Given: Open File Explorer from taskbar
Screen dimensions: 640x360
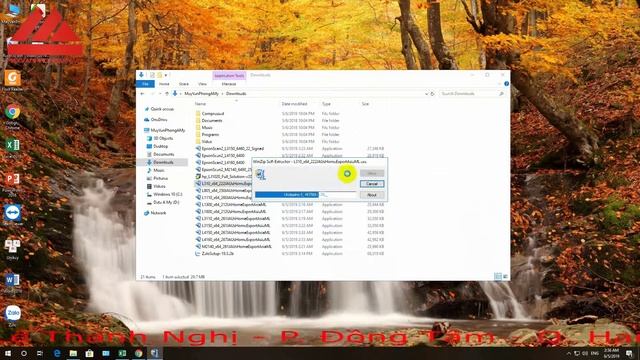Looking at the screenshot, I should [73, 353].
